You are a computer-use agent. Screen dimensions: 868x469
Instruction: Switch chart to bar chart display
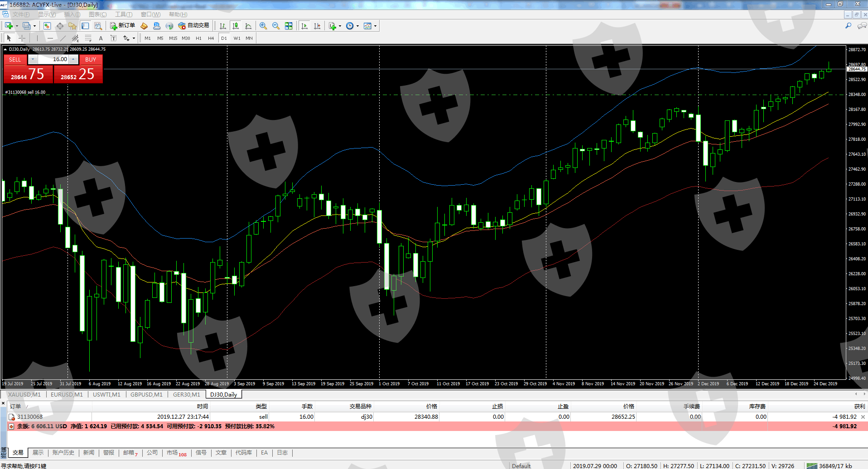pos(222,26)
